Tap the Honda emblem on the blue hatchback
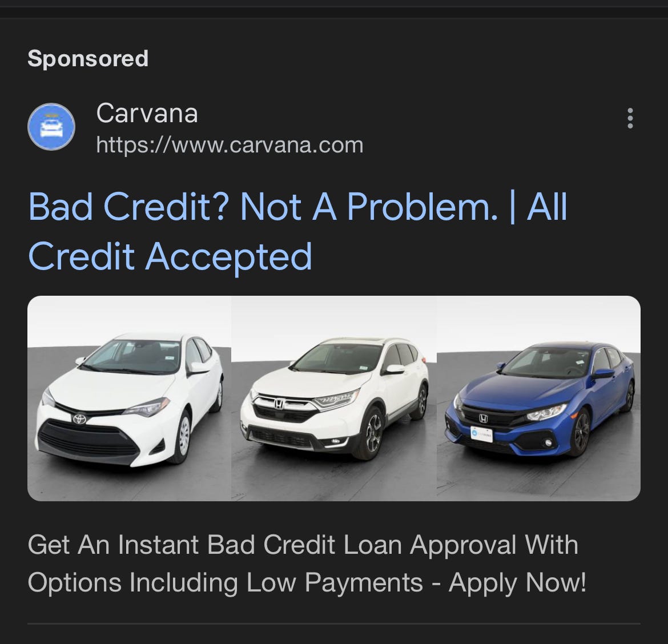The width and height of the screenshot is (668, 644). 483,418
